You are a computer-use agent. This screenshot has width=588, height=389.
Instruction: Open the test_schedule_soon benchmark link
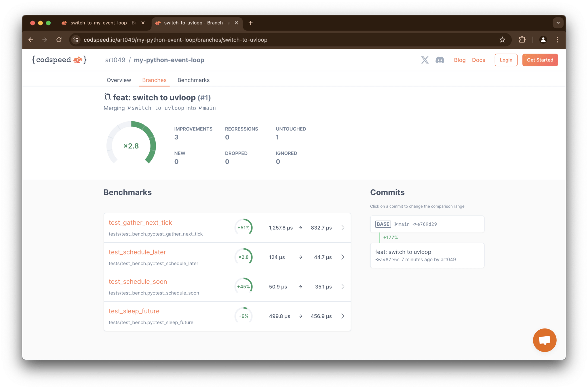(138, 282)
